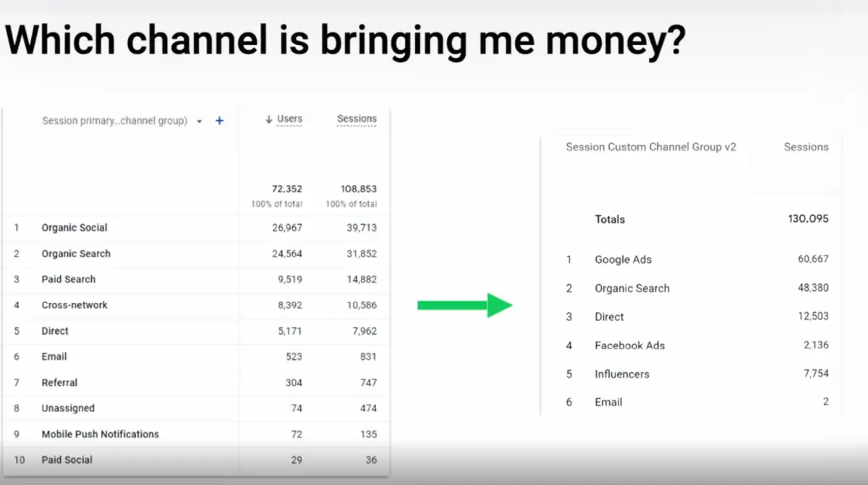
Task: Select the Influencers row
Action: (622, 374)
